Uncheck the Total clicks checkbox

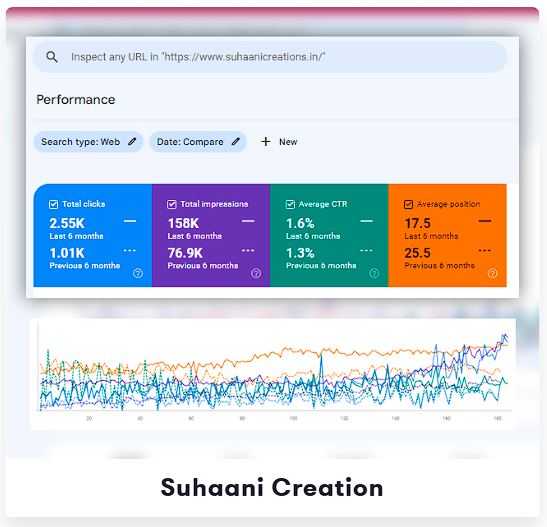tap(53, 204)
